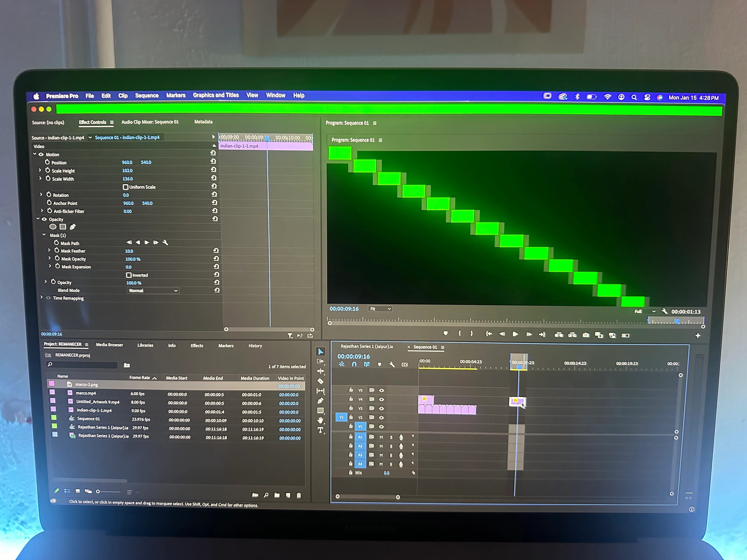This screenshot has height=560, width=747.
Task: Click the Export Frame camera icon
Action: [x=586, y=335]
